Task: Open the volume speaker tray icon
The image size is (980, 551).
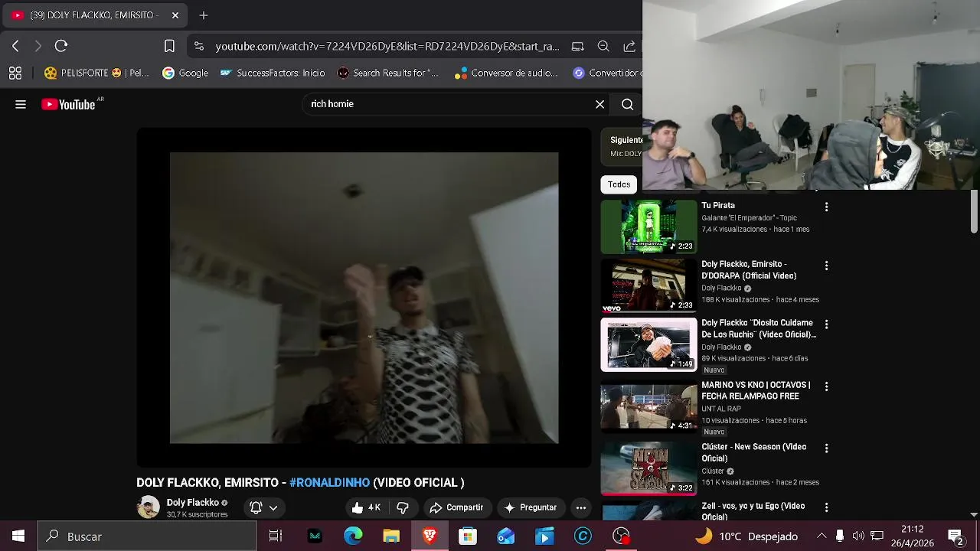Action: (x=858, y=536)
